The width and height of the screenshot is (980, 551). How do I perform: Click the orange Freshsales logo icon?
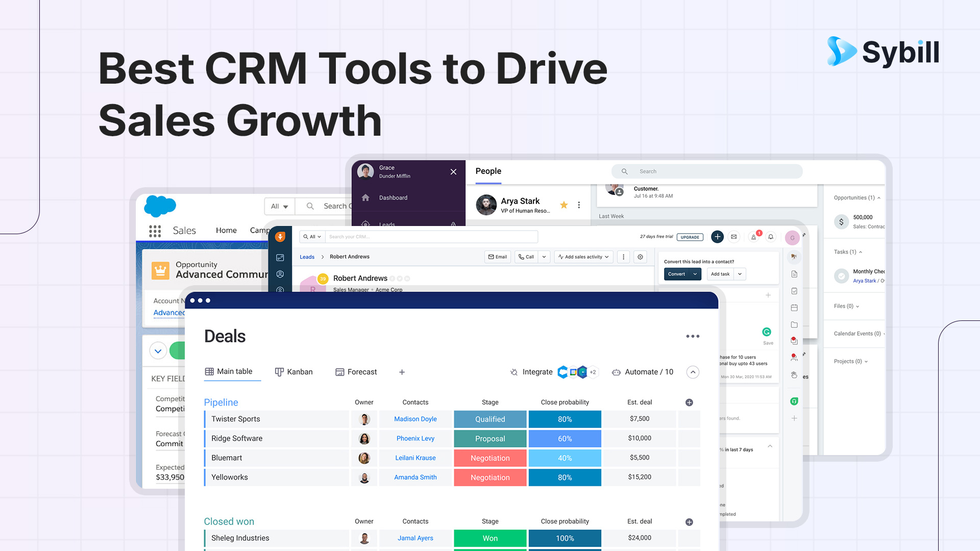click(x=280, y=237)
